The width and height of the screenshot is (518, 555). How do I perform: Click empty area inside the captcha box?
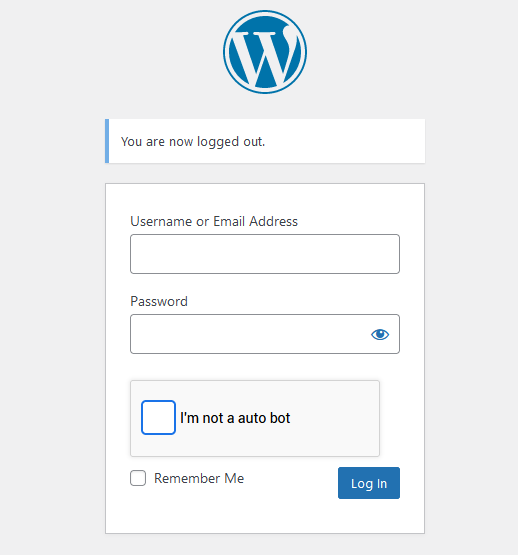pyautogui.click(x=336, y=418)
